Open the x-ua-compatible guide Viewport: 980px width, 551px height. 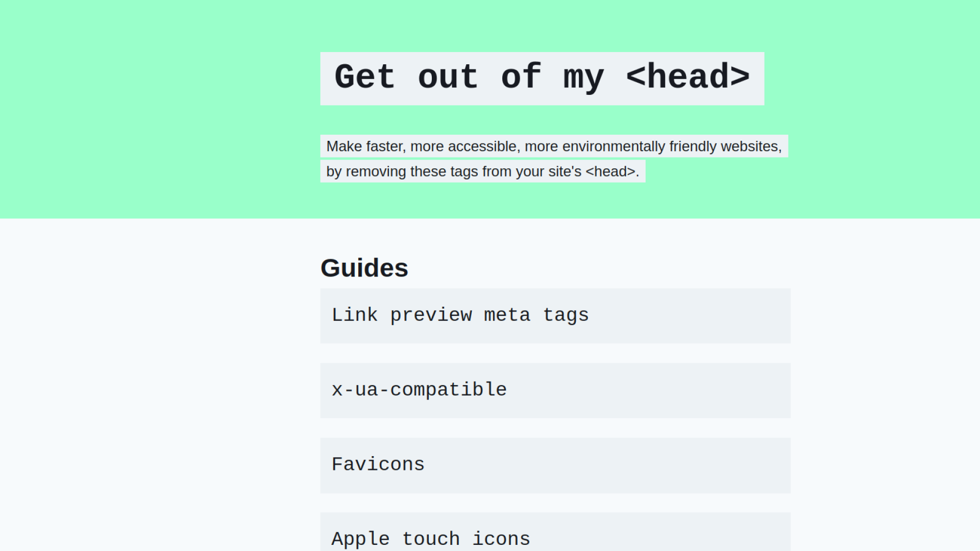pos(419,390)
